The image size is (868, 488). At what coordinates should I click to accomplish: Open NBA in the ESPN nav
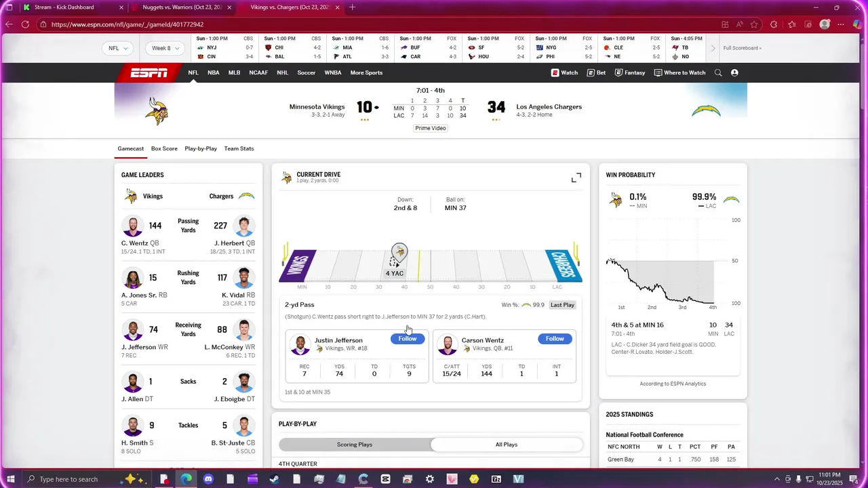214,73
